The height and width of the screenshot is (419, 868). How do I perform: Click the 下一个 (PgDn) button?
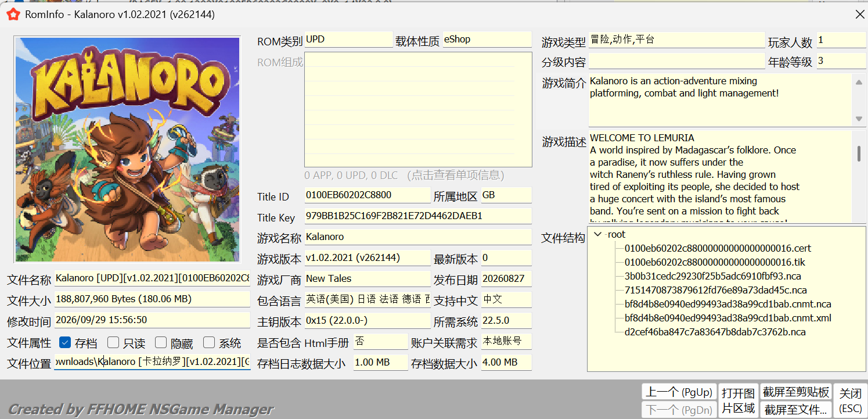679,410
